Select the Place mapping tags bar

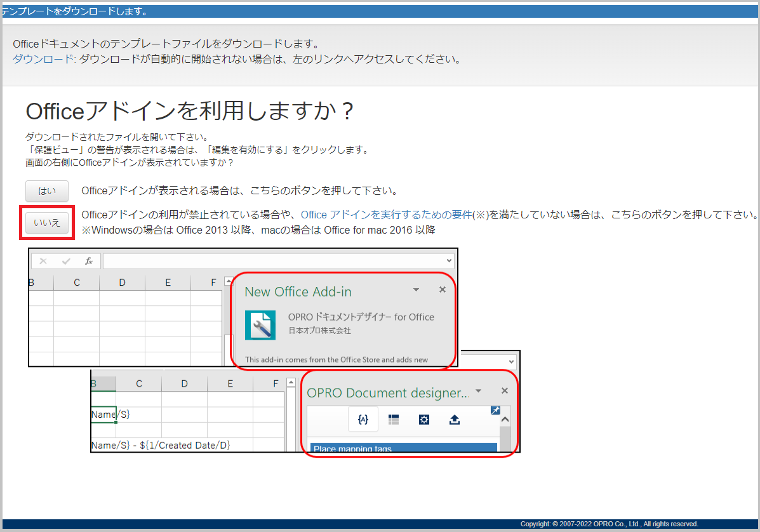coord(403,448)
